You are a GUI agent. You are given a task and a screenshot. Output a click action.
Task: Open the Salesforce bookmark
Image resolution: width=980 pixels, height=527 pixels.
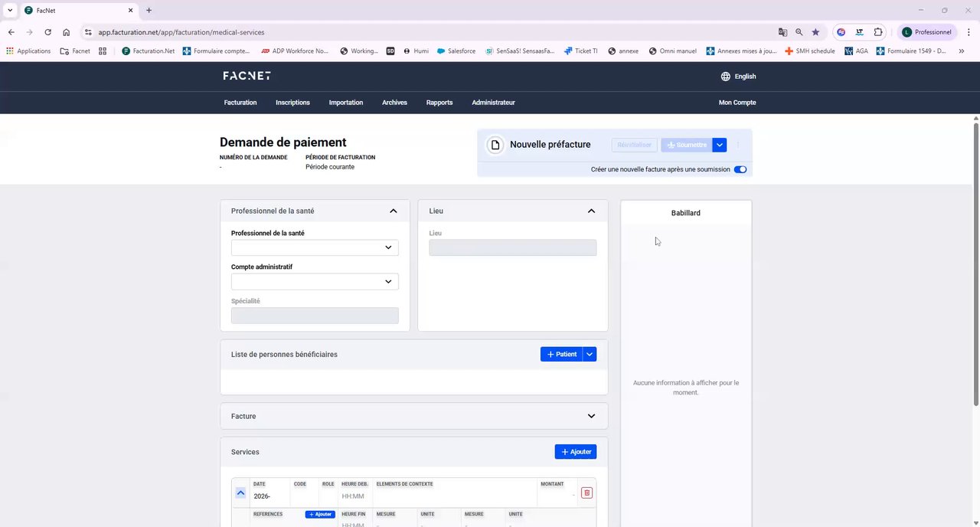[x=456, y=51]
